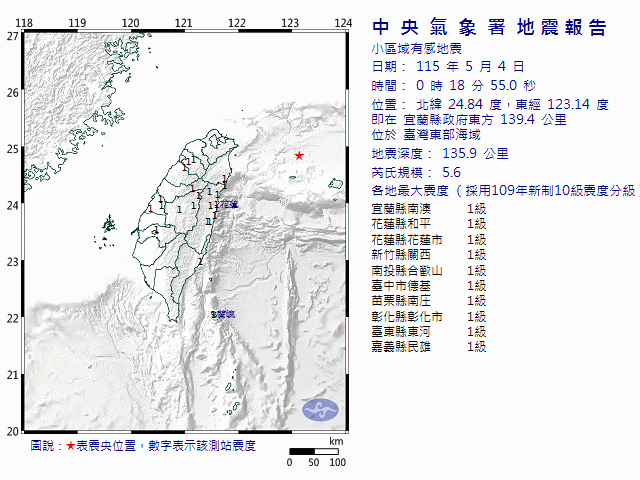Click the 蘭嶼 station label on the map
The image size is (640, 480).
[x=226, y=314]
